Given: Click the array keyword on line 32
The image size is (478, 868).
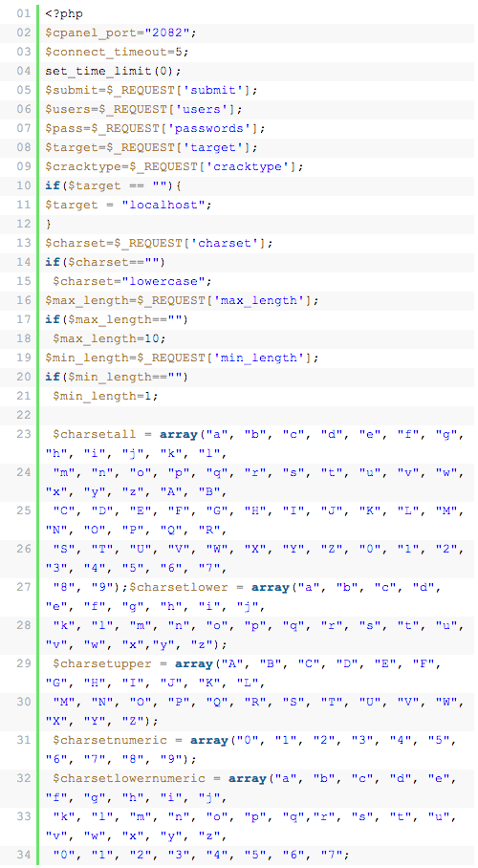Looking at the screenshot, I should click(x=248, y=778).
